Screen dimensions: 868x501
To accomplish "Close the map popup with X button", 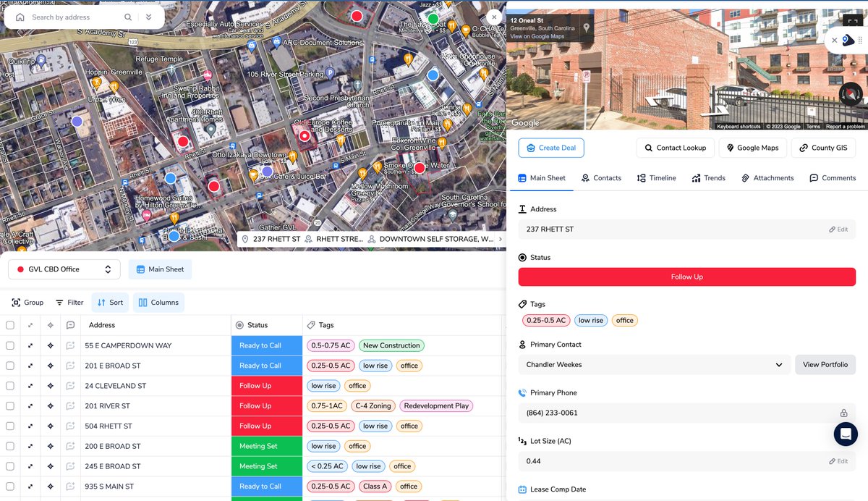I will [494, 17].
